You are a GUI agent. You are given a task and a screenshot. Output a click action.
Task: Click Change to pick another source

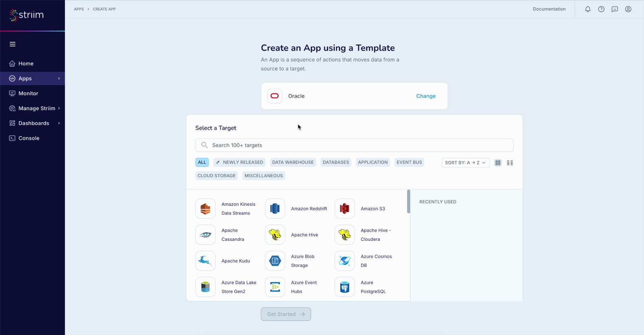pyautogui.click(x=426, y=96)
